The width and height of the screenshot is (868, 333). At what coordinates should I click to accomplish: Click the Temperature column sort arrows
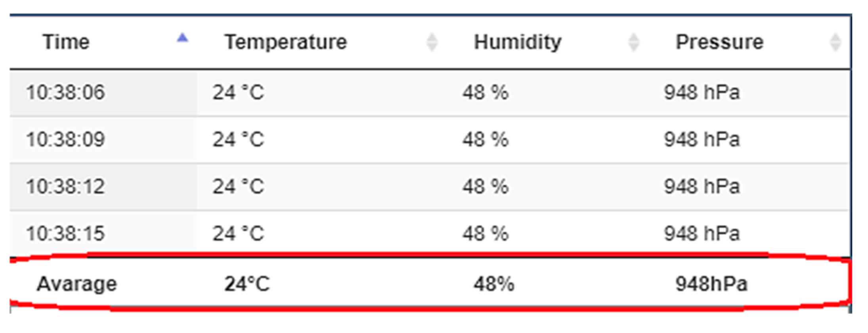point(432,42)
